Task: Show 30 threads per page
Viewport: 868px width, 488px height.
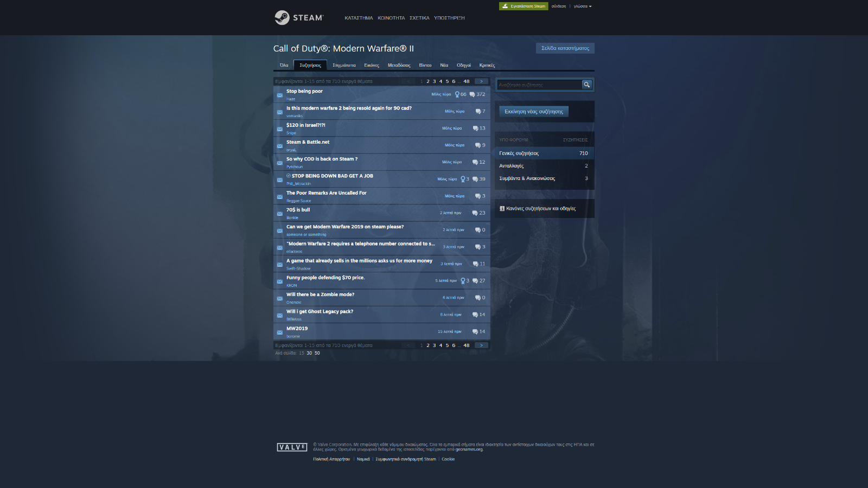Action: (x=309, y=353)
